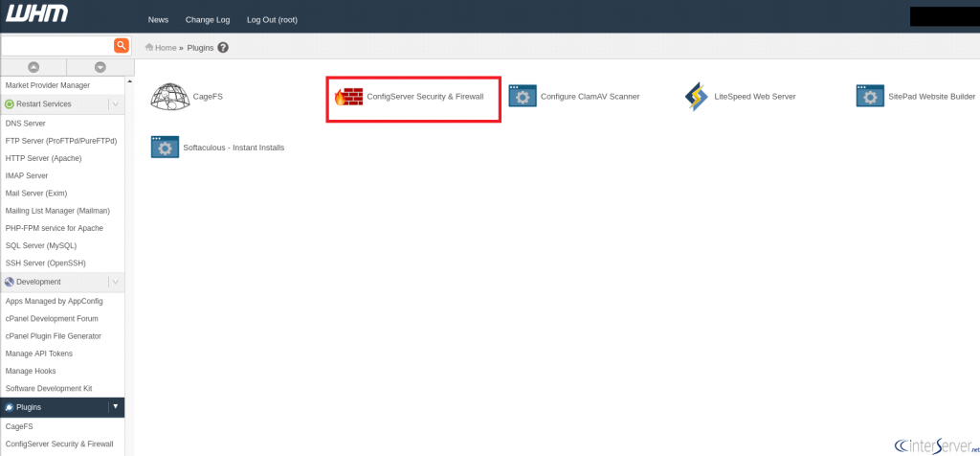Select Market Provider Manager in sidebar
980x456 pixels.
tap(48, 85)
